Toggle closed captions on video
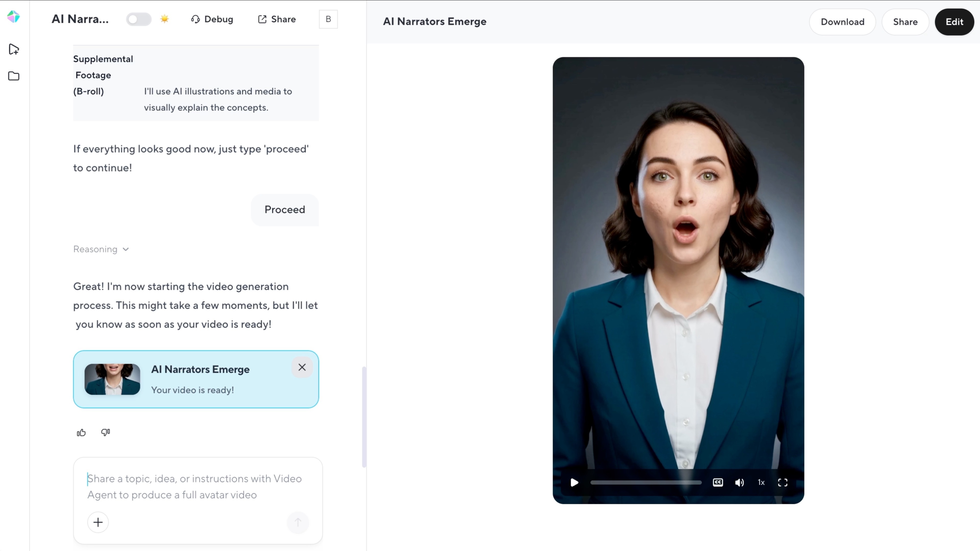The height and width of the screenshot is (551, 980). pos(717,483)
